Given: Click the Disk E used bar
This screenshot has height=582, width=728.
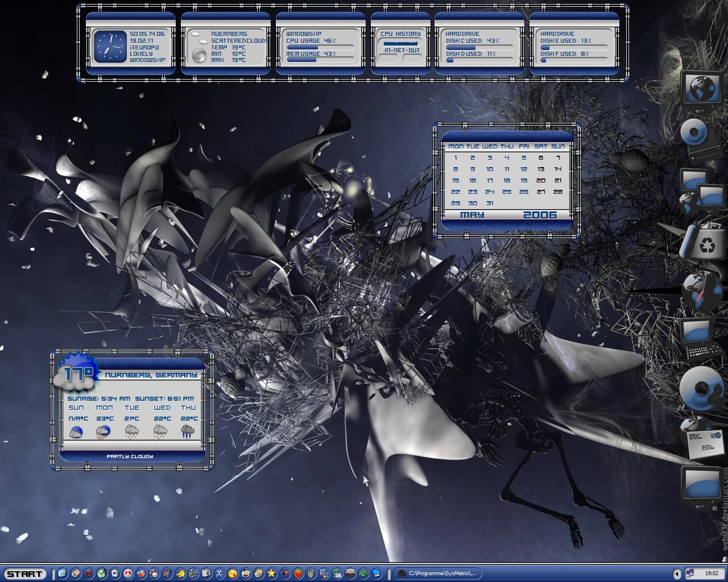Looking at the screenshot, I should click(574, 47).
